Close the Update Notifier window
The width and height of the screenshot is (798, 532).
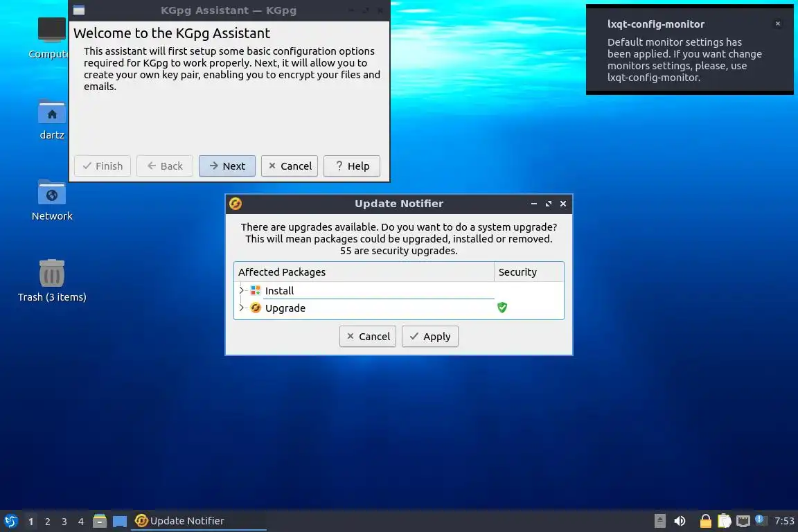pos(563,204)
